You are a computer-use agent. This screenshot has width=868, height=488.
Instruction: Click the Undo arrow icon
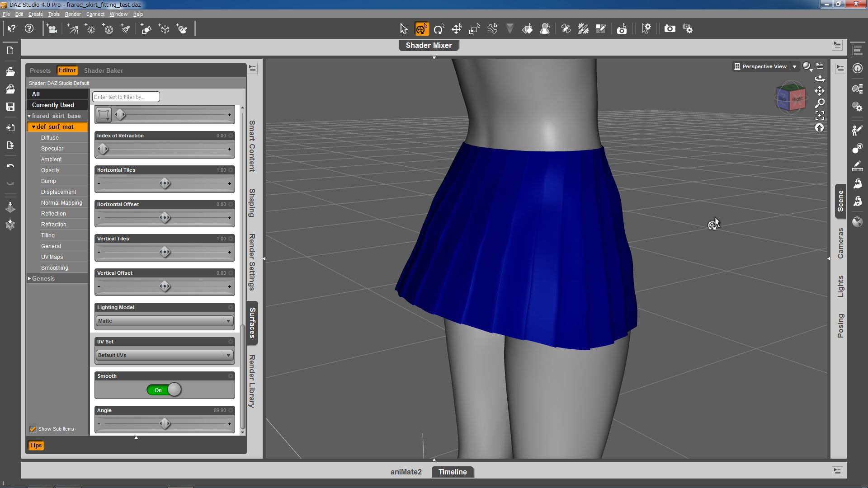click(10, 166)
